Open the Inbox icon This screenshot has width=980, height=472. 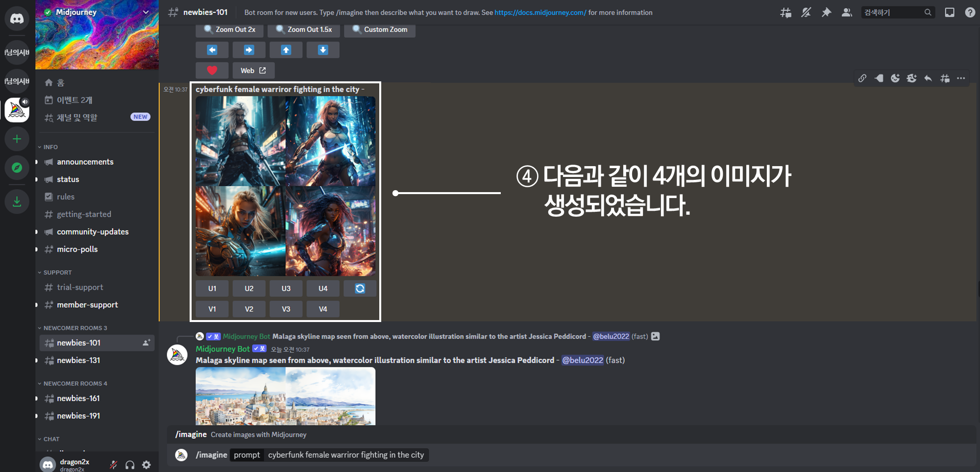click(950, 13)
